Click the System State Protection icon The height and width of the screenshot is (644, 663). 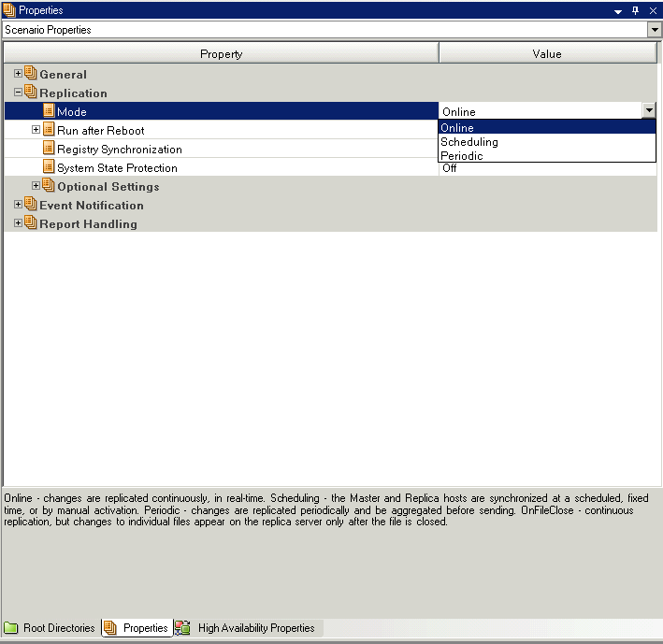point(49,166)
